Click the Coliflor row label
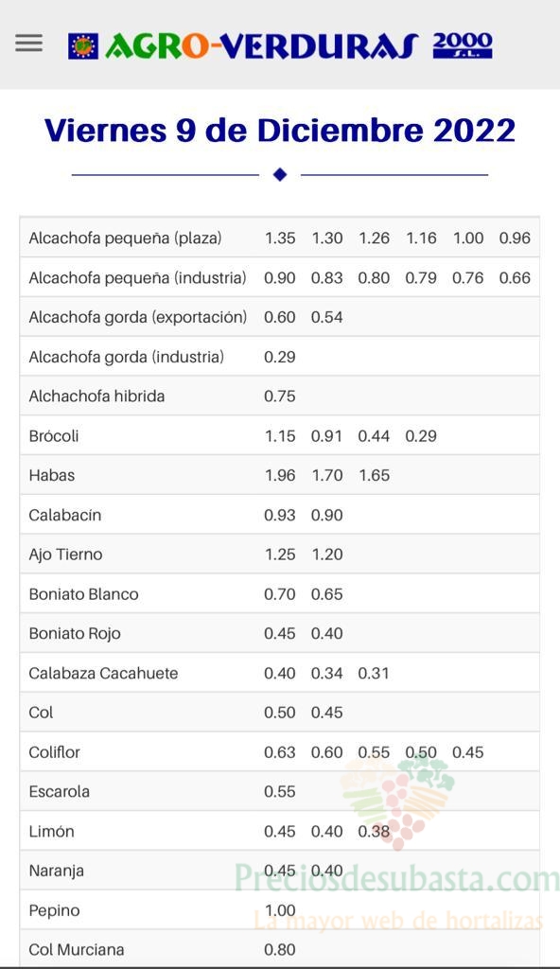Screen dimensions: 560x969 55,752
